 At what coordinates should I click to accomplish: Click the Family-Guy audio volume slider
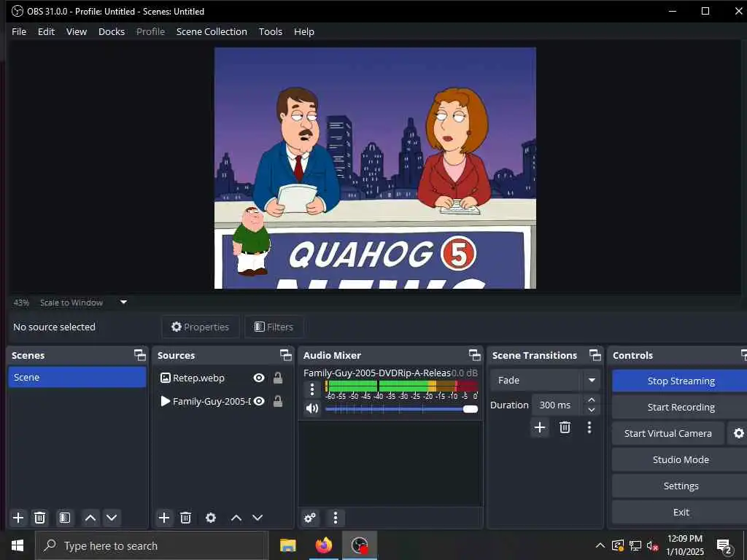[x=401, y=408]
